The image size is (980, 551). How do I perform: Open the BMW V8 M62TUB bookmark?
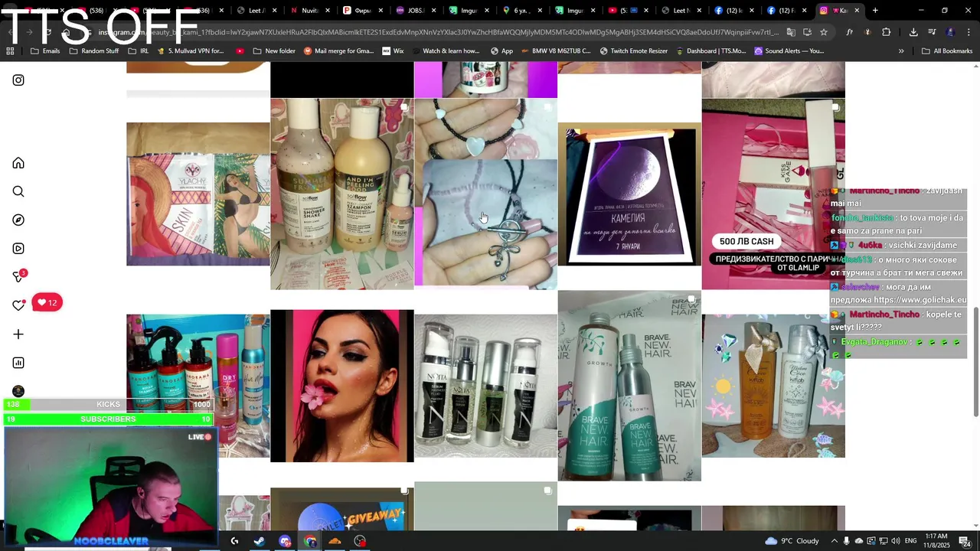click(555, 51)
